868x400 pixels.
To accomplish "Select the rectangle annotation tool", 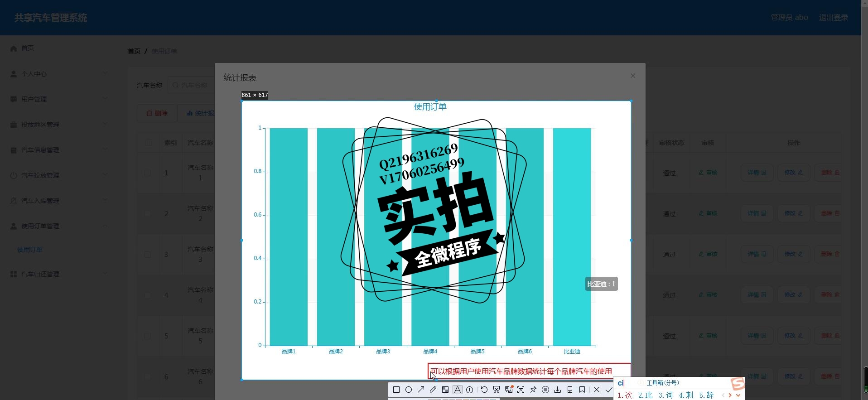I will [x=396, y=390].
